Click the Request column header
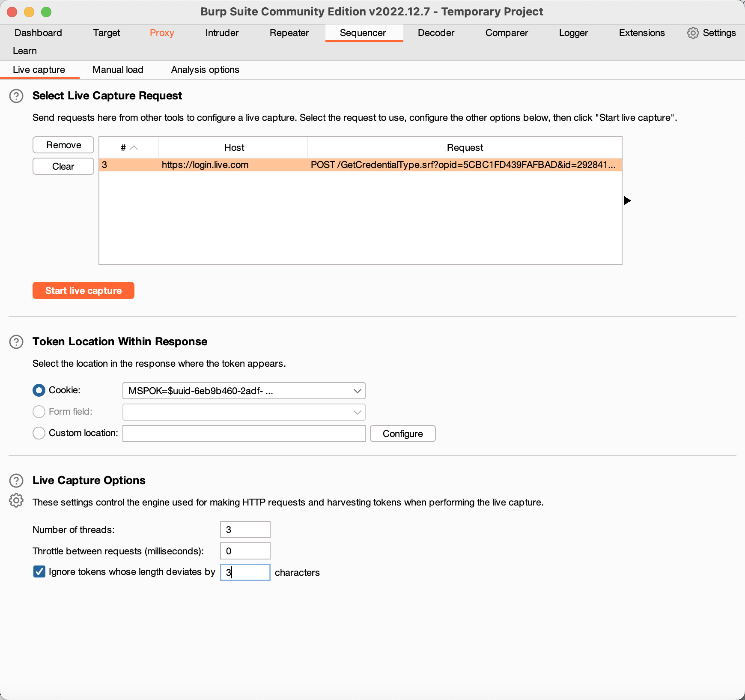Screen dimensions: 745x700 pyautogui.click(x=465, y=148)
